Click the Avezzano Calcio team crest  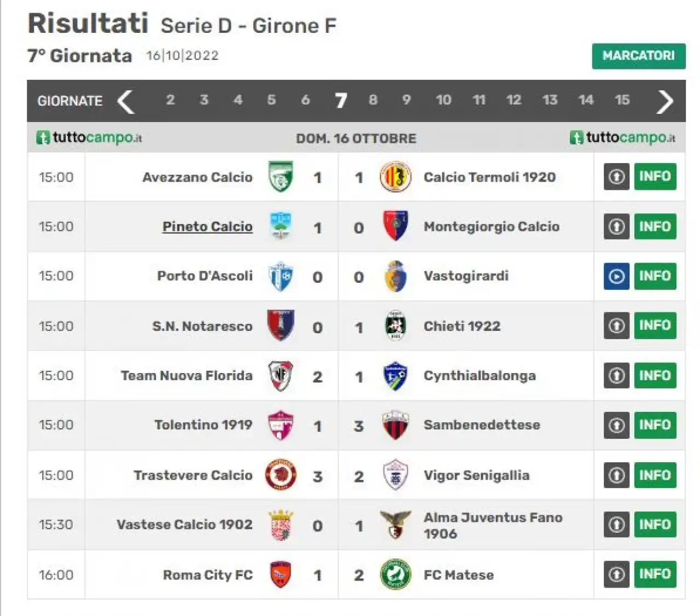pos(281,177)
